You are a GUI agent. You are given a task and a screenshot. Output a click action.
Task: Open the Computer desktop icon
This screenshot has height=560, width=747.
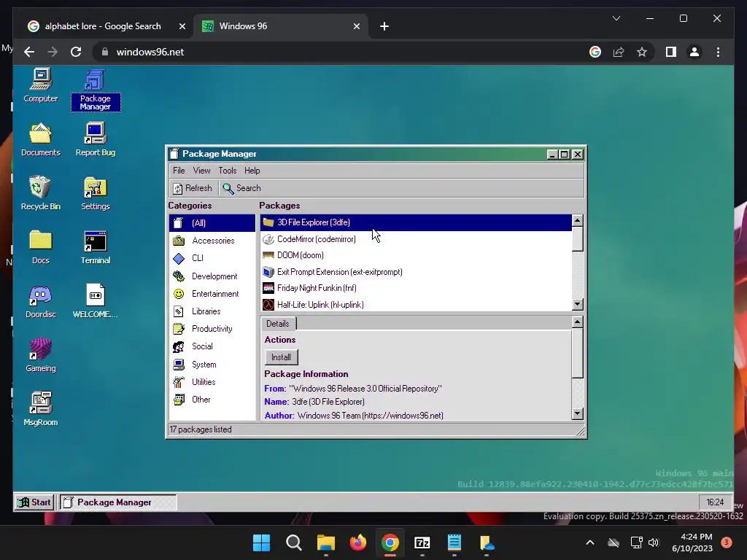pyautogui.click(x=41, y=86)
